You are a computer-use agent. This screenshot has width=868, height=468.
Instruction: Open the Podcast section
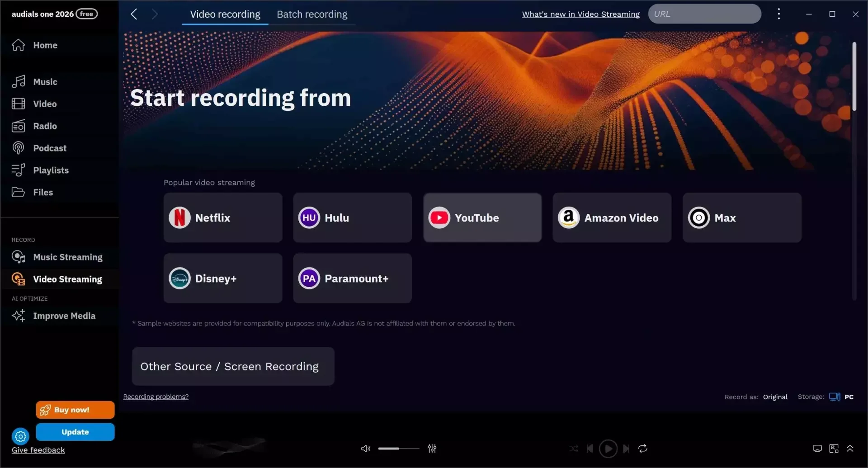pyautogui.click(x=50, y=148)
